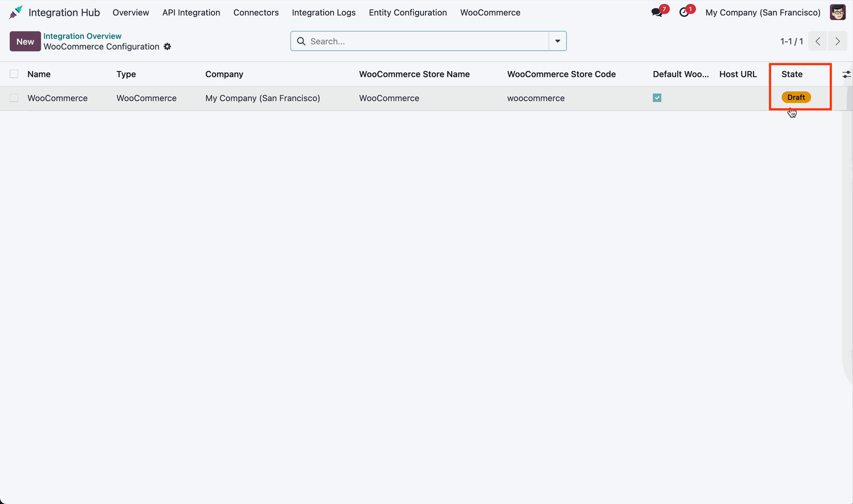The height and width of the screenshot is (504, 853).
Task: Sort by the Host URL column header
Action: [738, 74]
